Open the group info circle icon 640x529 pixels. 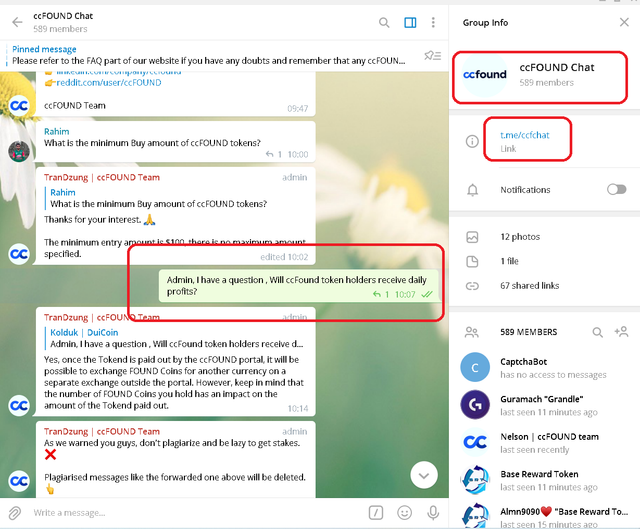(x=472, y=141)
